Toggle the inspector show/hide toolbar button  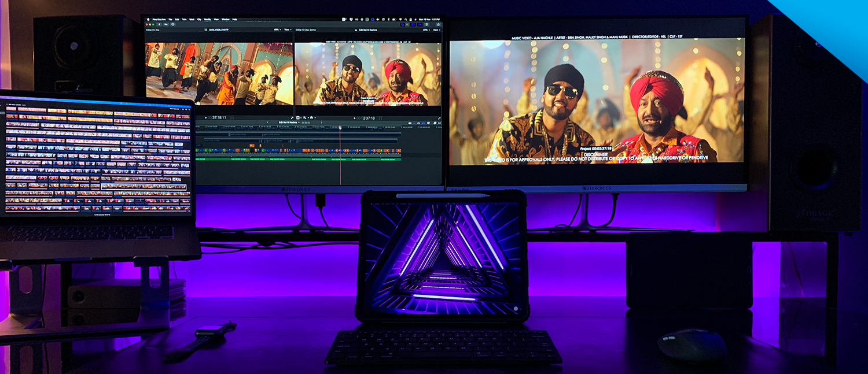click(x=426, y=24)
